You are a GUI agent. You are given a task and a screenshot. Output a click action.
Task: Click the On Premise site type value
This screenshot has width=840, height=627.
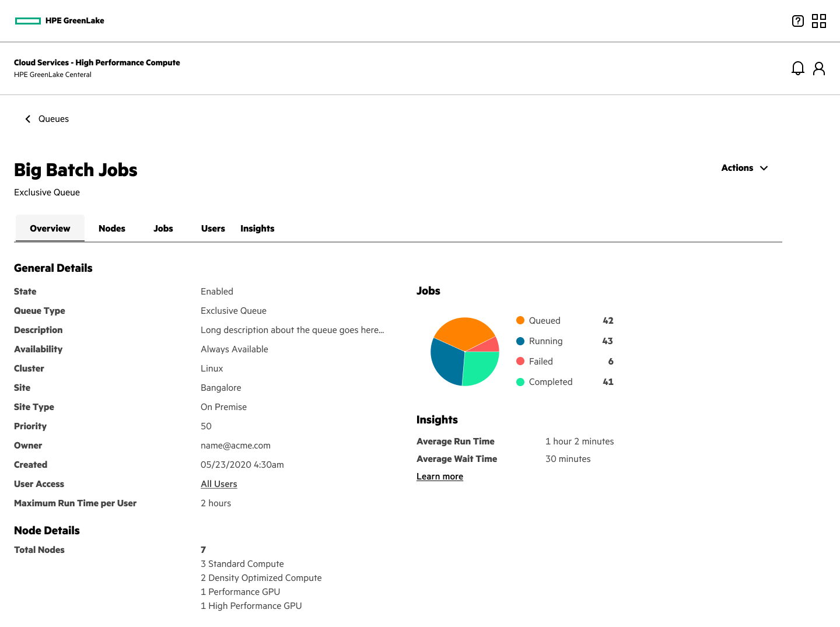223,407
